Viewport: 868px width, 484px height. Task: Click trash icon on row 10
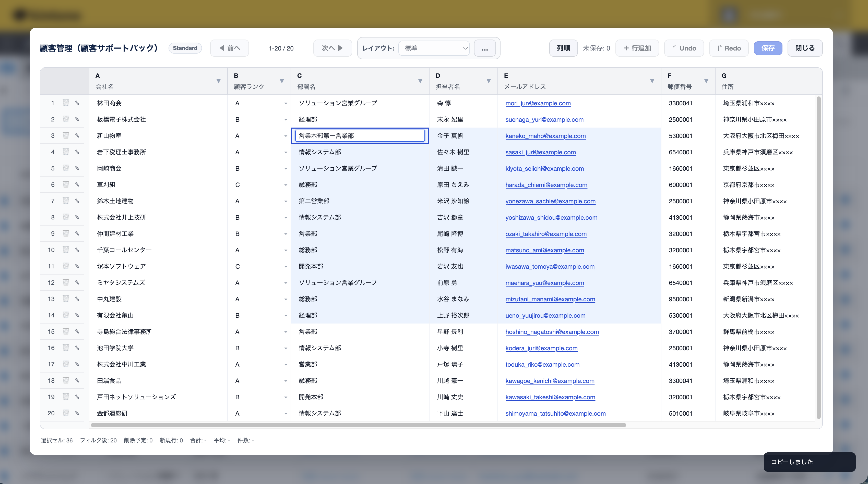(x=66, y=250)
